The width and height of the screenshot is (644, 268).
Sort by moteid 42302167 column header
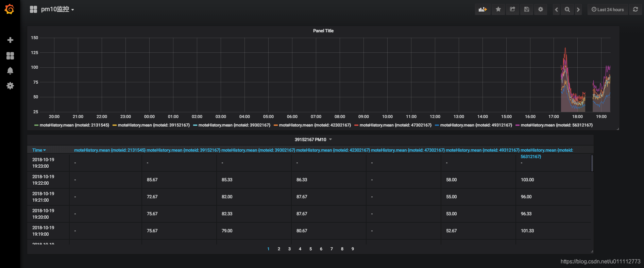(x=333, y=150)
